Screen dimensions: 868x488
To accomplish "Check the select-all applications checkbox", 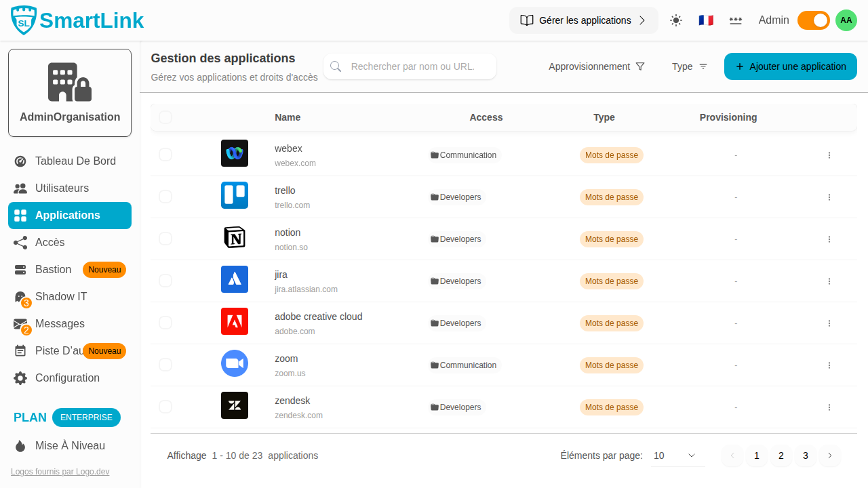I will pos(165,117).
